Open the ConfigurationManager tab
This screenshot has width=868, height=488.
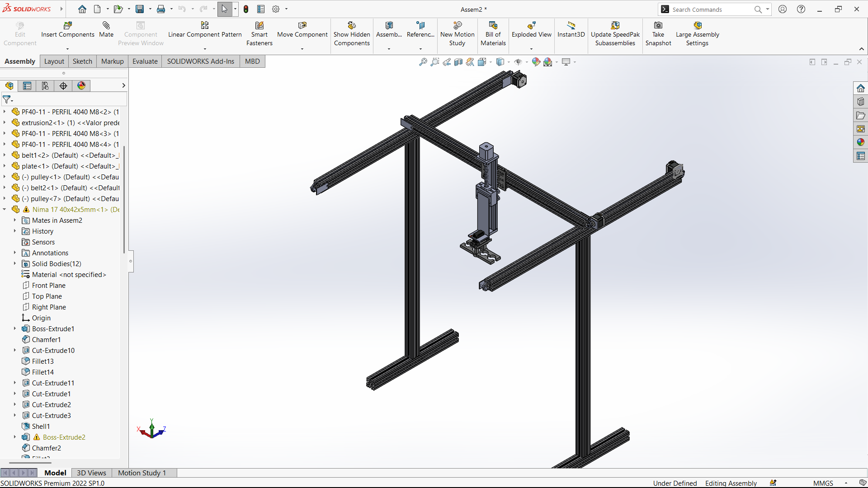tap(45, 86)
